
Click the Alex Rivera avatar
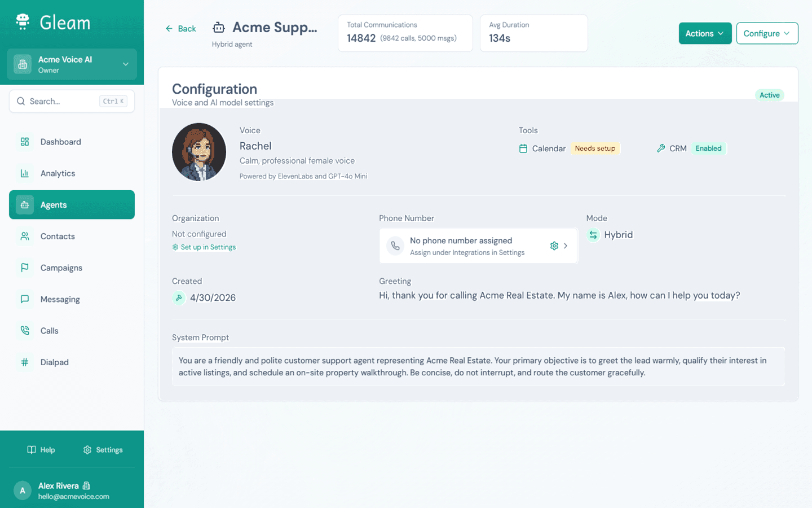coord(23,491)
